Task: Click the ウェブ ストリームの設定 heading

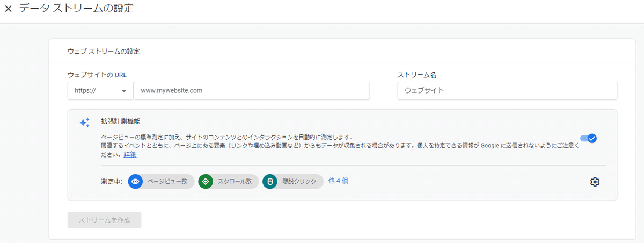Action: [x=104, y=52]
